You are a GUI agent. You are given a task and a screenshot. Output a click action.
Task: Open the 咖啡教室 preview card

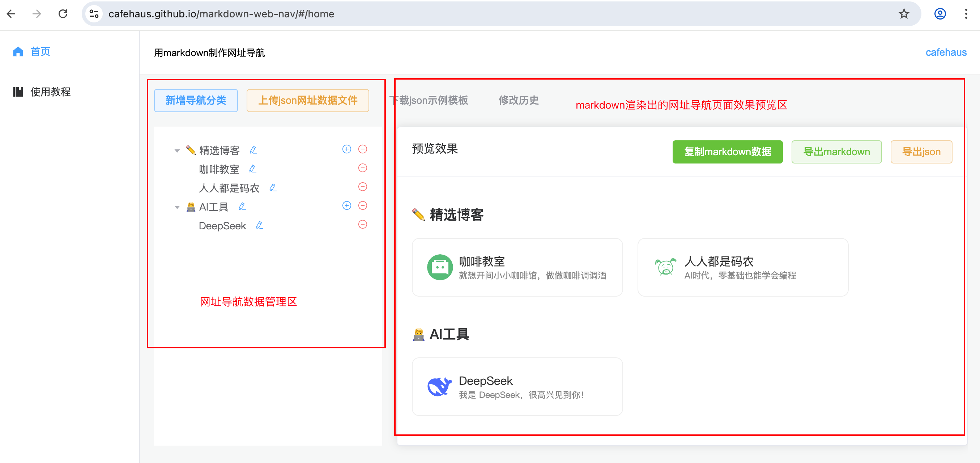[x=517, y=267]
